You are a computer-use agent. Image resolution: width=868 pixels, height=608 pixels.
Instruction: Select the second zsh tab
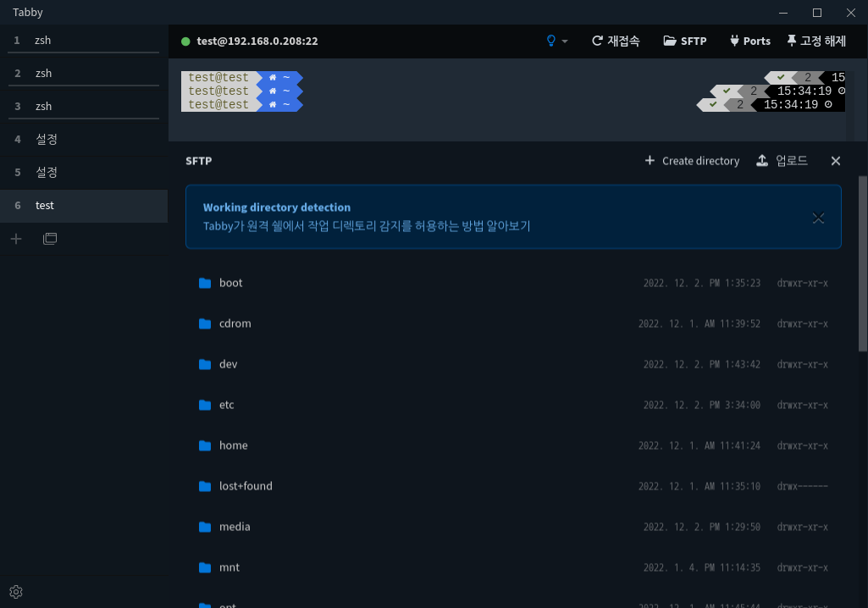pyautogui.click(x=83, y=73)
